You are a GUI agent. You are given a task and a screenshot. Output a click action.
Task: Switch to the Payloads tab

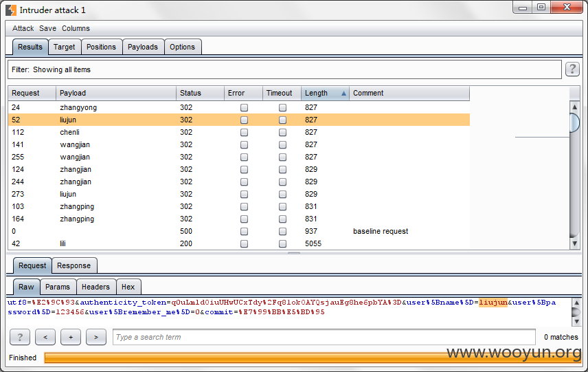[142, 47]
